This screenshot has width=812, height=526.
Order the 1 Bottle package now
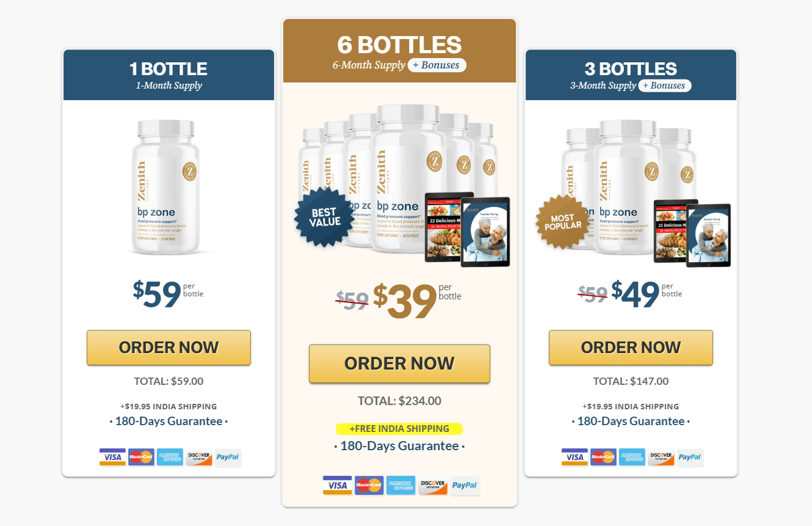[169, 348]
